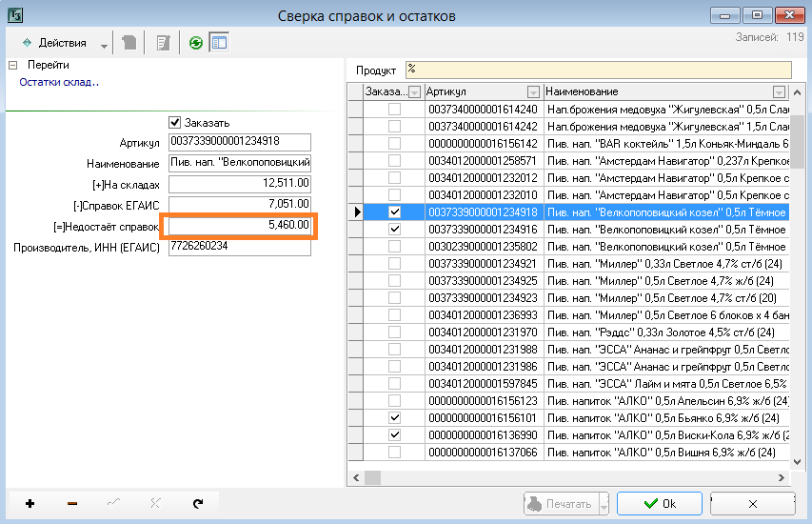Click vertical scrollbar up arrow
The width and height of the screenshot is (812, 524).
click(798, 92)
